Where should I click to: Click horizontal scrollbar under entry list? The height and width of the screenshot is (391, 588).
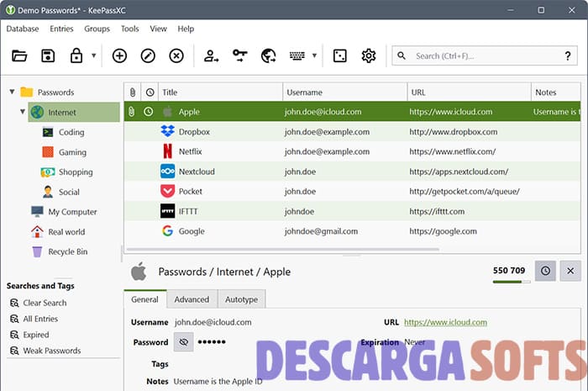click(x=283, y=249)
